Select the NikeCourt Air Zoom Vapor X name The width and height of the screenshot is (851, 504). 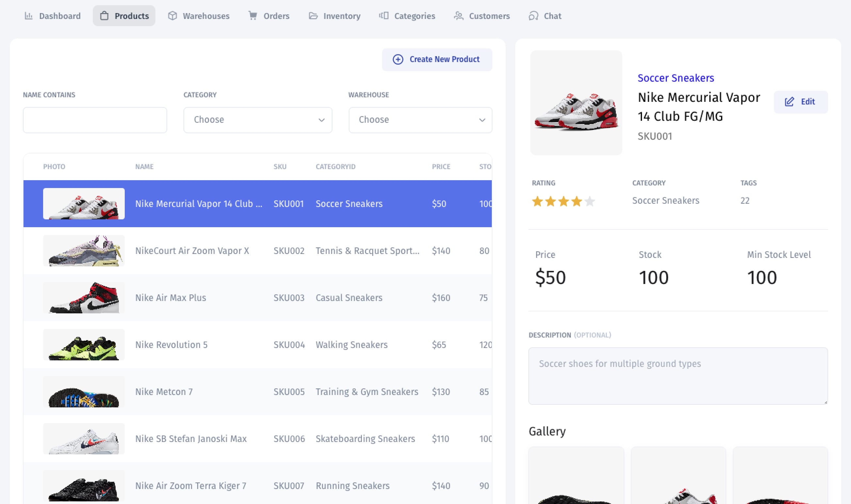point(192,251)
